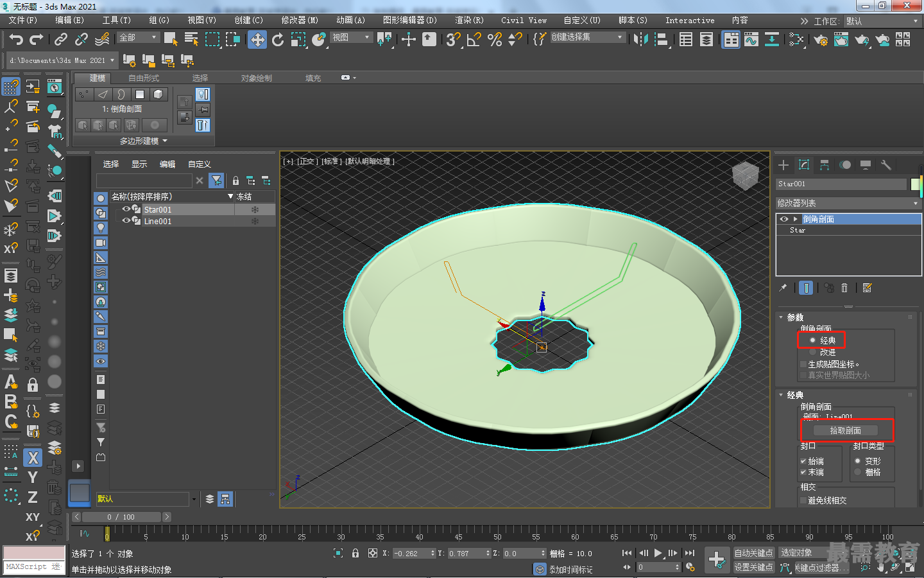Open the 创建选择集 named selection dropdown
924x578 pixels.
(x=588, y=37)
